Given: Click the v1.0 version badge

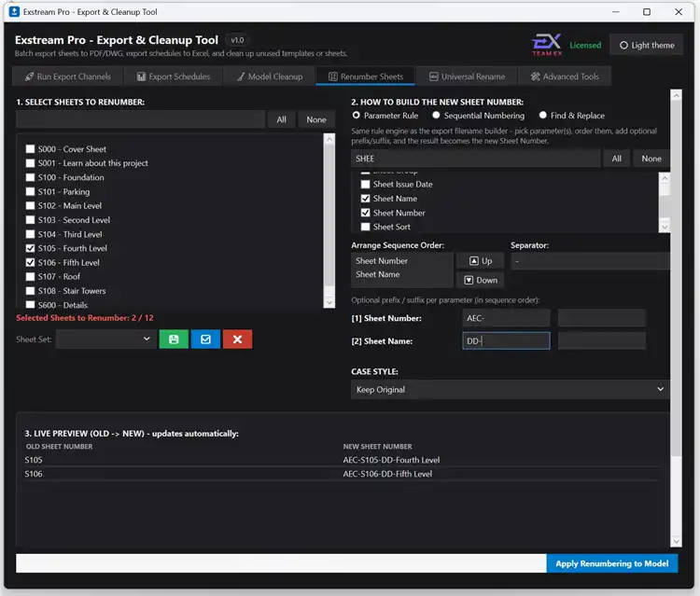Looking at the screenshot, I should [237, 40].
